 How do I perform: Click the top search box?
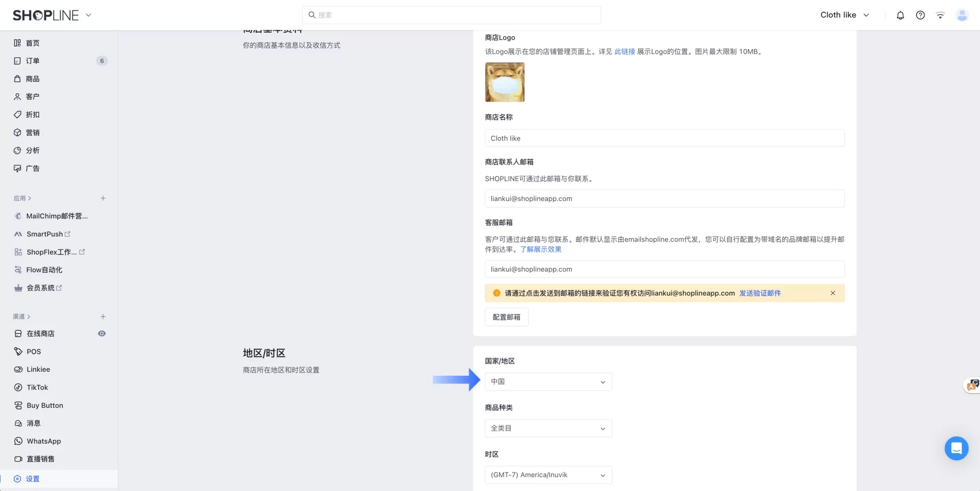(451, 15)
